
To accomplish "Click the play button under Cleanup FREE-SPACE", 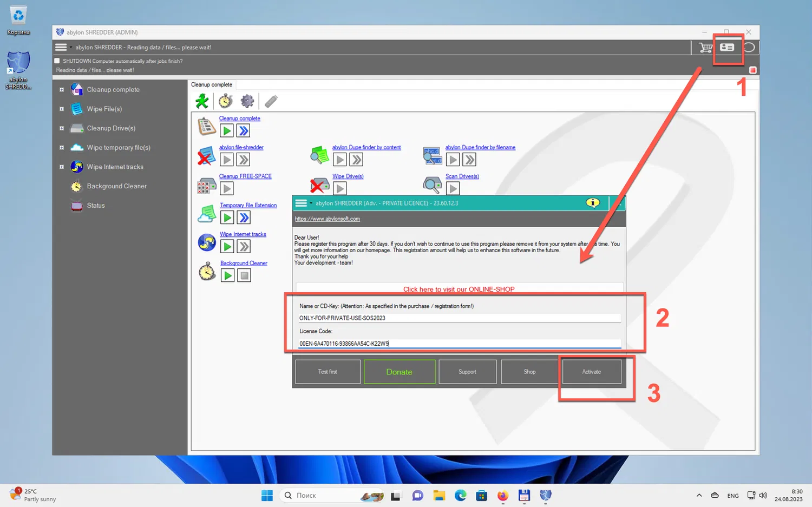I will (x=227, y=188).
